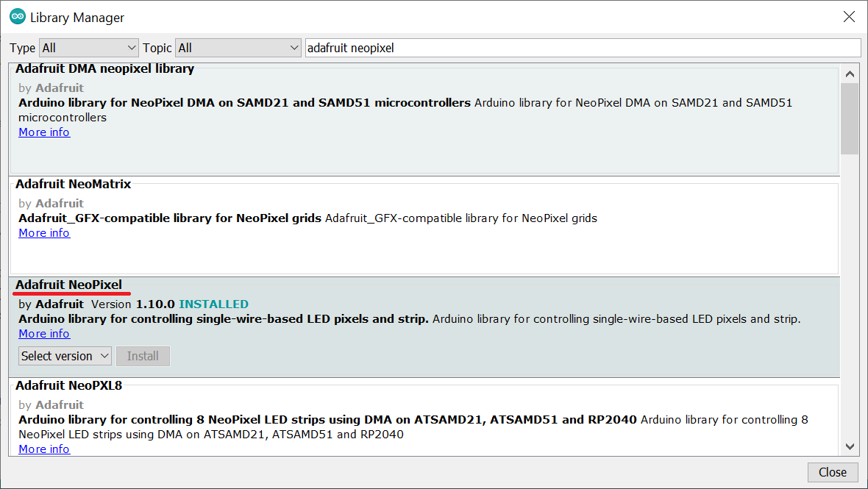Click 'by Adafruit' under Adafruit DMA neopixel library

point(51,88)
